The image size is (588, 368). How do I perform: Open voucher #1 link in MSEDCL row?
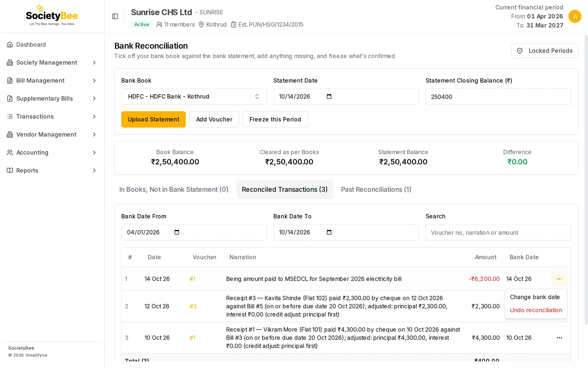192,279
